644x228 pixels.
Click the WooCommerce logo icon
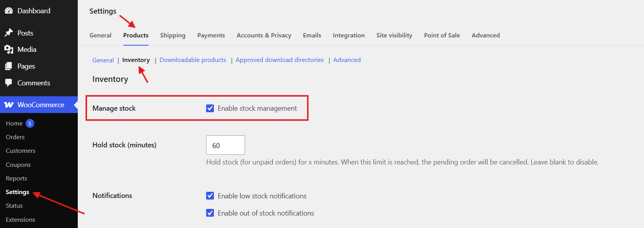(9, 105)
